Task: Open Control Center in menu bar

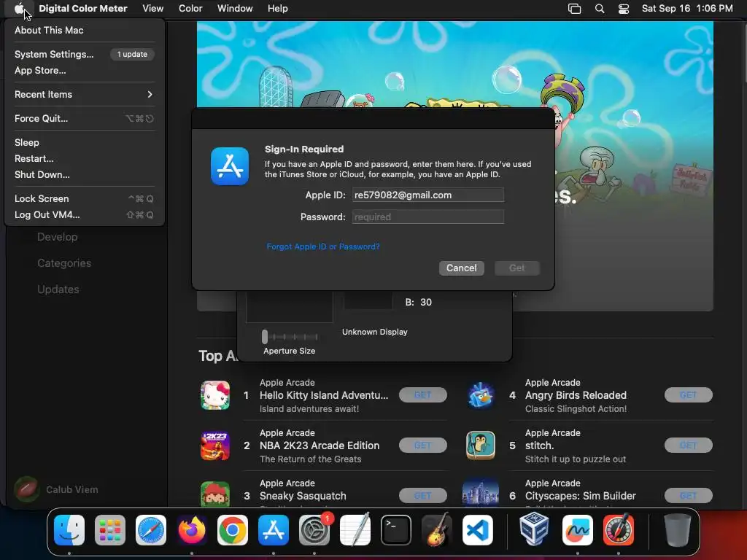Action: 624,9
